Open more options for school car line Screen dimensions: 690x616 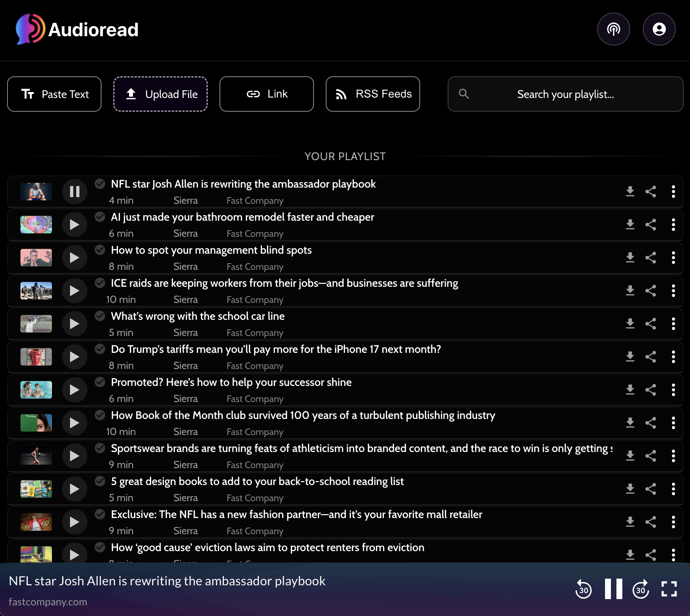673,324
